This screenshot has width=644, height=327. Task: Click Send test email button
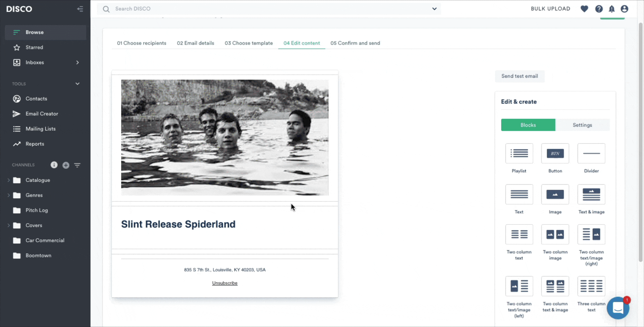point(520,76)
